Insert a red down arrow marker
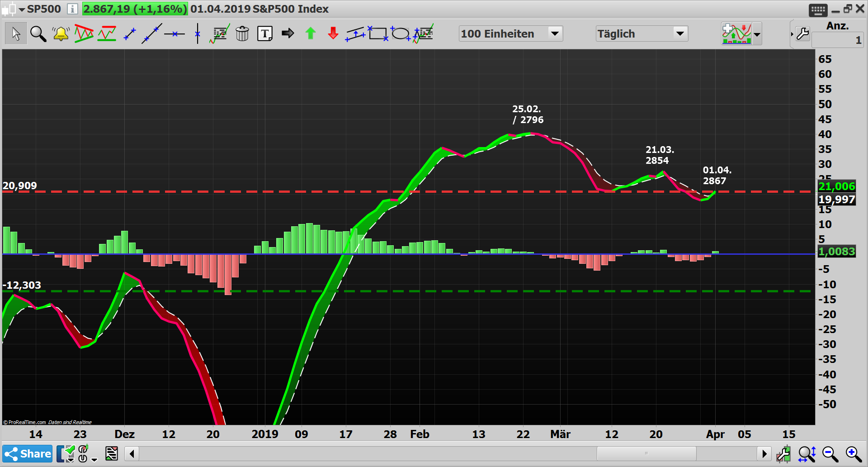 coord(333,33)
